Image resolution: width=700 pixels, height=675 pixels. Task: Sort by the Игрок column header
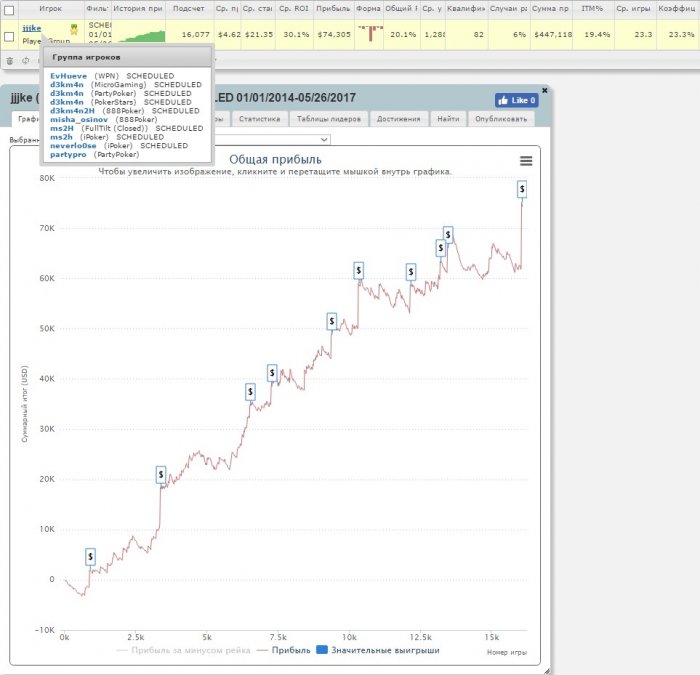click(x=50, y=8)
